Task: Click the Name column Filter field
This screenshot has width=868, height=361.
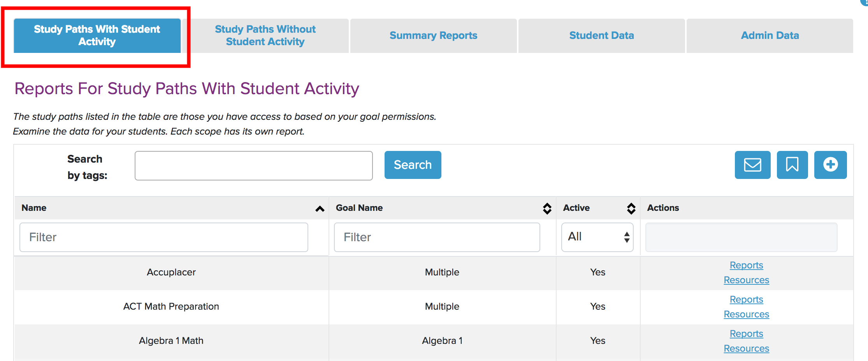Action: (x=163, y=237)
